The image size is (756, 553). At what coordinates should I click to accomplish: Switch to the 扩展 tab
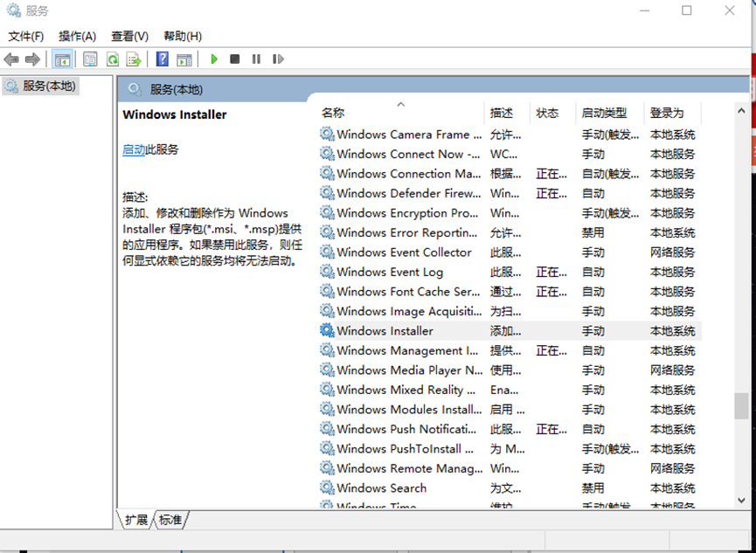(x=136, y=520)
